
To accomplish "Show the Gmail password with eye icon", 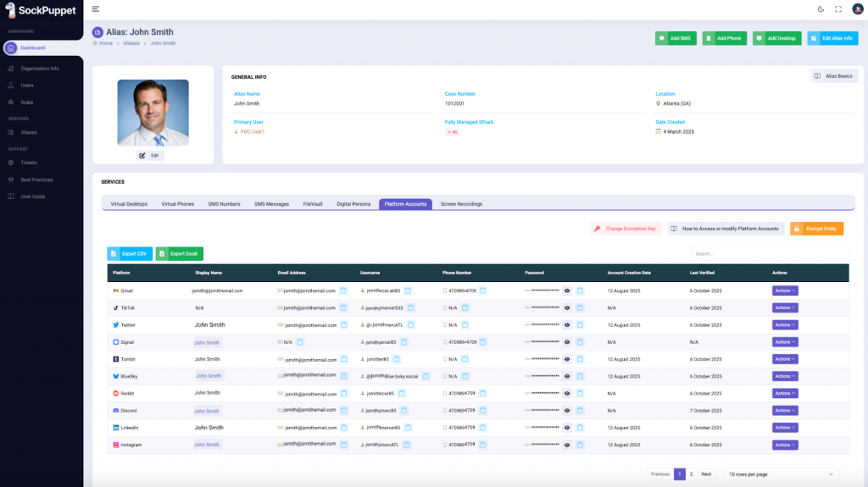I will [567, 291].
